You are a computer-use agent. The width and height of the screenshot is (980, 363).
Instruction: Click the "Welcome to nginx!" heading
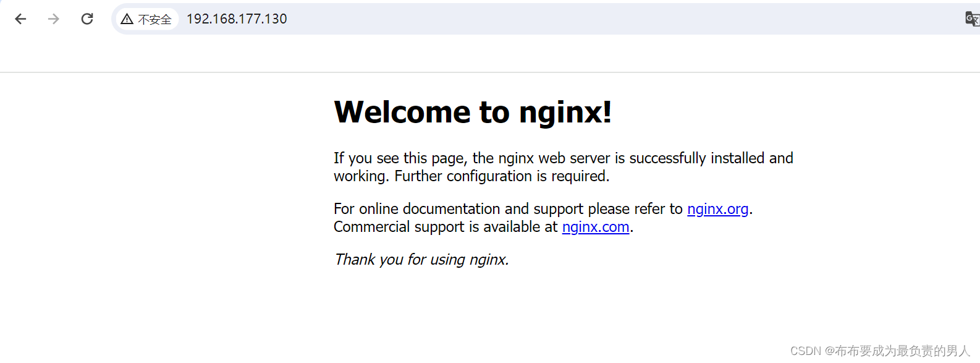tap(473, 112)
